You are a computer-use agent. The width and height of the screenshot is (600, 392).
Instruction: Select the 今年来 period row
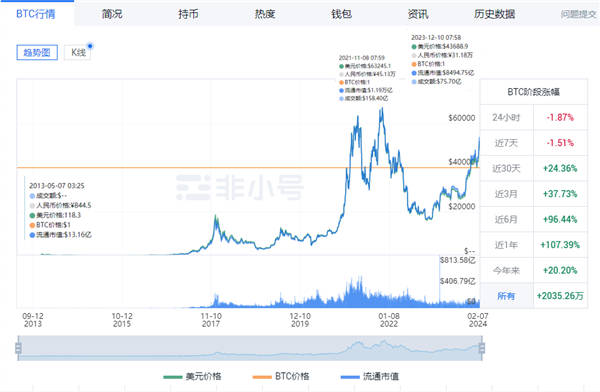[x=534, y=271]
